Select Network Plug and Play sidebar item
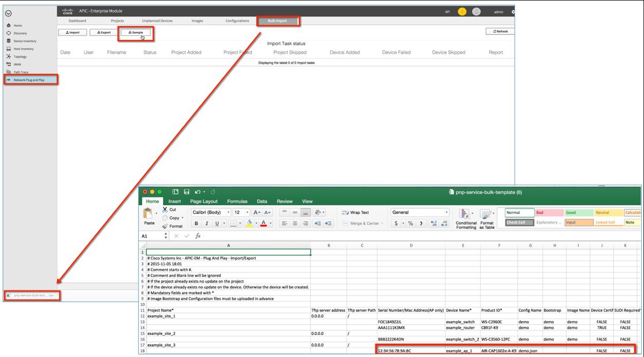The image size is (644, 357). [x=31, y=80]
